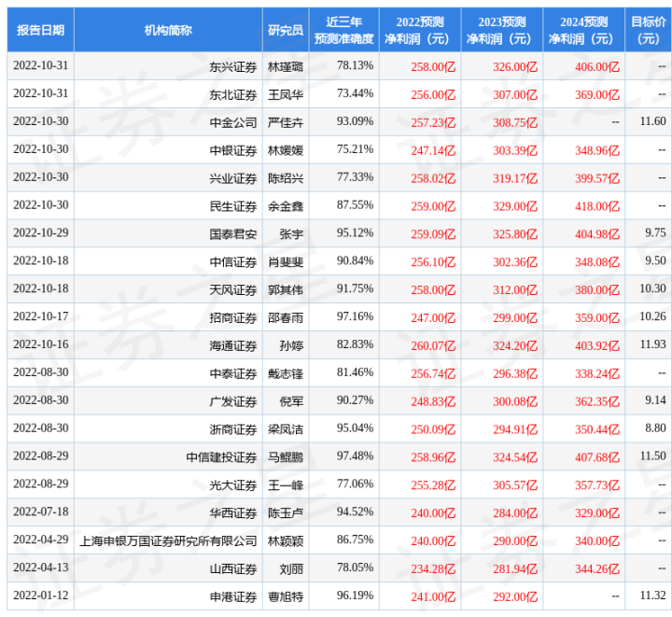Click accuracy value 97.16%
This screenshot has height=617, width=672.
click(x=355, y=316)
